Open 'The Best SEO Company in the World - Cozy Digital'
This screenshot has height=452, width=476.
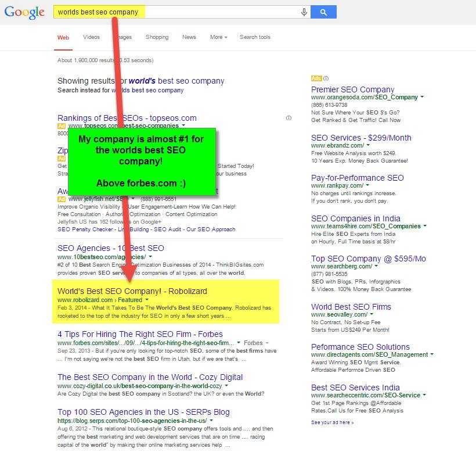(150, 377)
